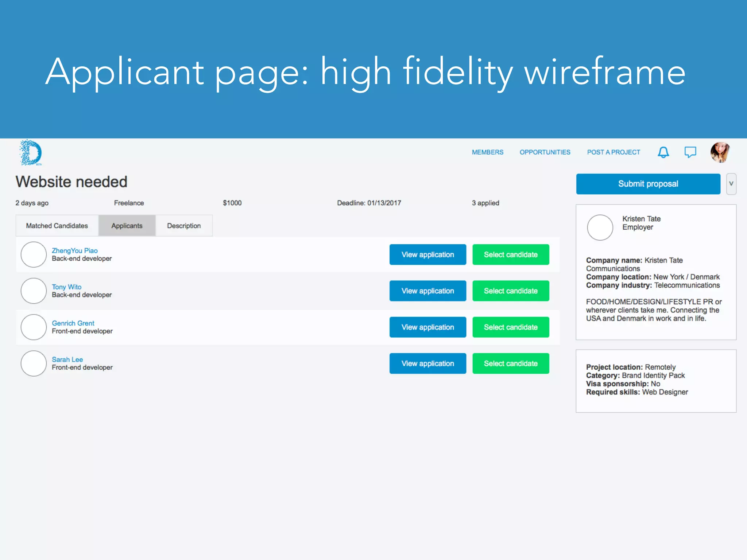Viewport: 747px width, 560px height.
Task: Open the messages chat bubble icon
Action: (x=690, y=152)
